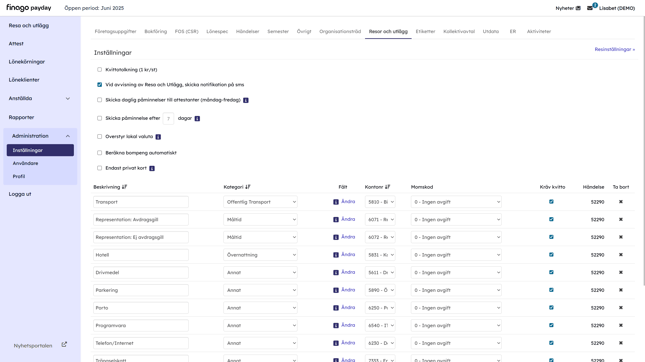645x362 pixels.
Task: Show info icon for Endast privat kort
Action: (x=152, y=168)
